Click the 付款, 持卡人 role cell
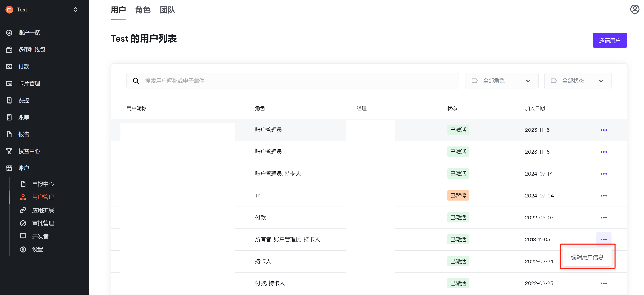This screenshot has height=295, width=644. tap(270, 283)
